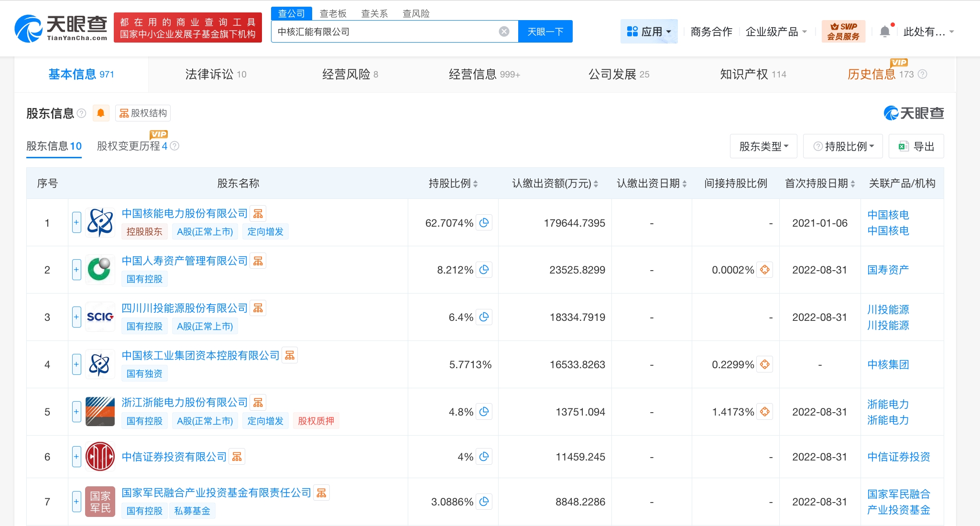Open indirect holding icon beside 0.2299%
This screenshot has height=526, width=980.
[765, 364]
